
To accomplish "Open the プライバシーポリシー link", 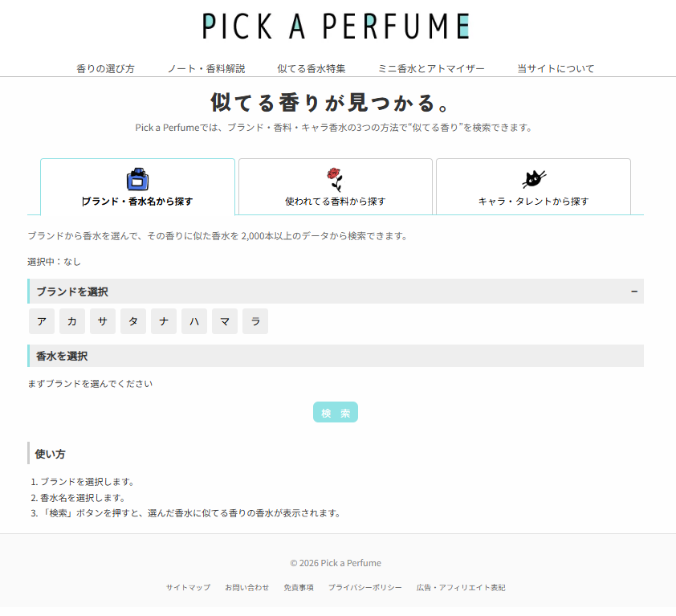I will [x=364, y=588].
